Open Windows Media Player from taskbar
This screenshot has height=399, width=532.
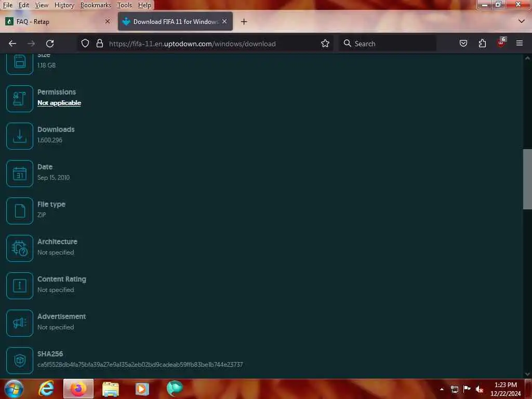tap(142, 389)
